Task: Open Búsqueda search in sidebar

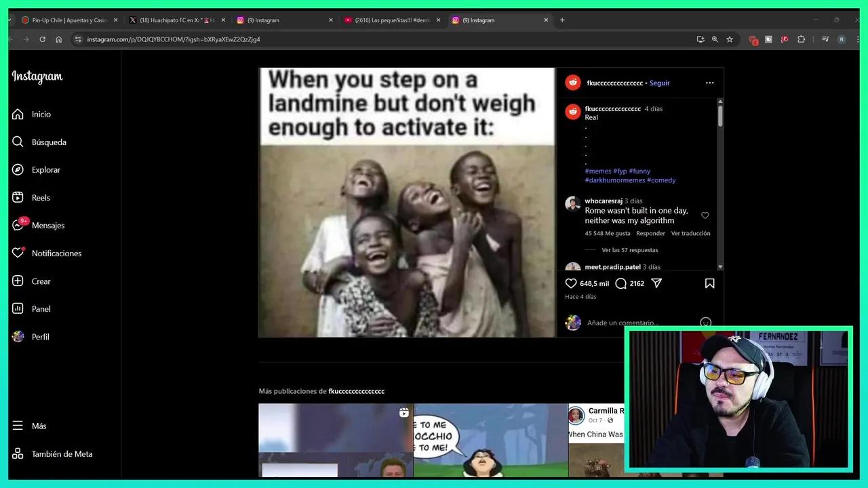Action: coord(39,142)
